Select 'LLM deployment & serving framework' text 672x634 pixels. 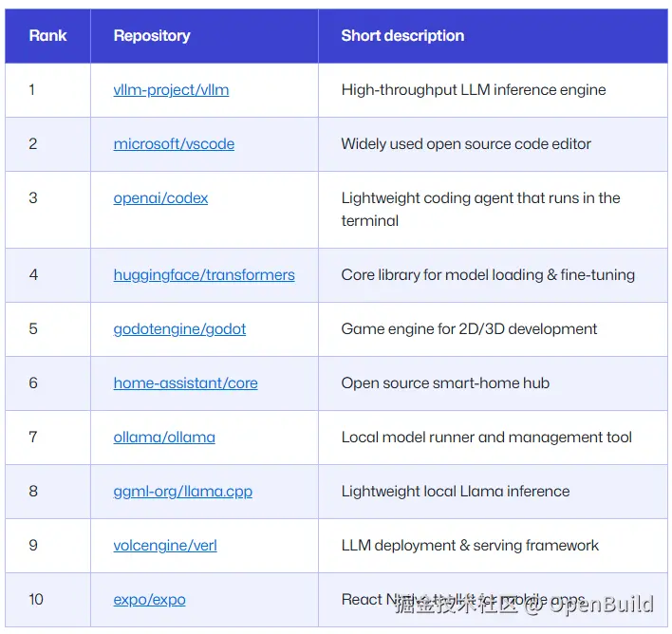470,546
